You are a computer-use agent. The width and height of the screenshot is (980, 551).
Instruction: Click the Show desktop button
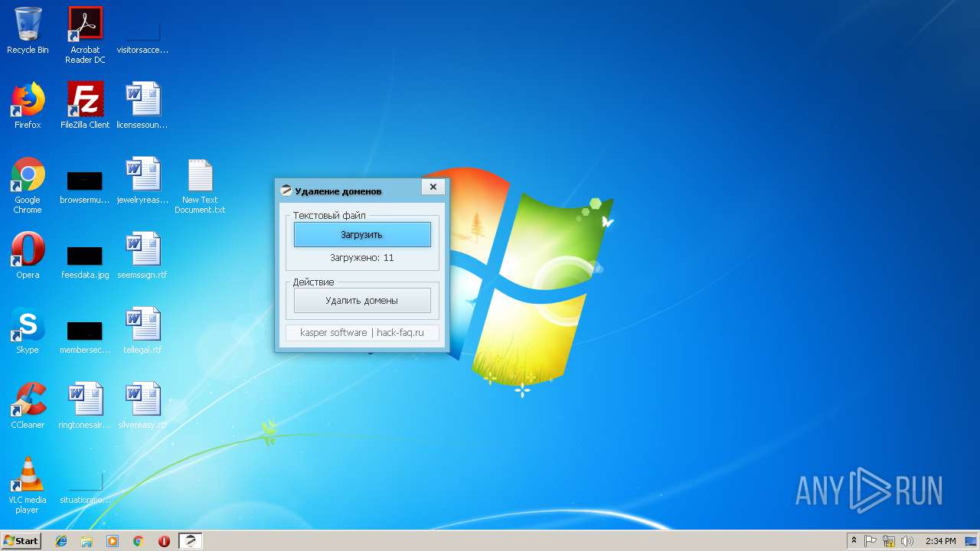click(x=972, y=541)
